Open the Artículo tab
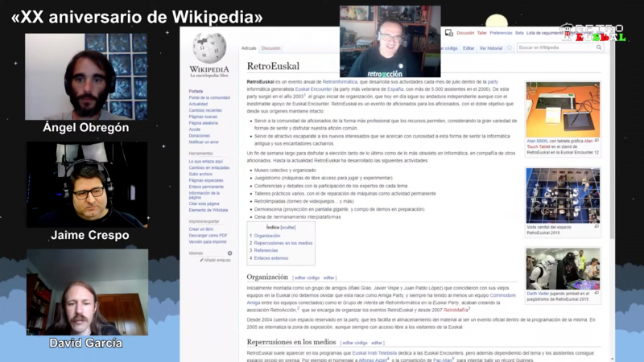The image size is (644, 362). pos(249,48)
